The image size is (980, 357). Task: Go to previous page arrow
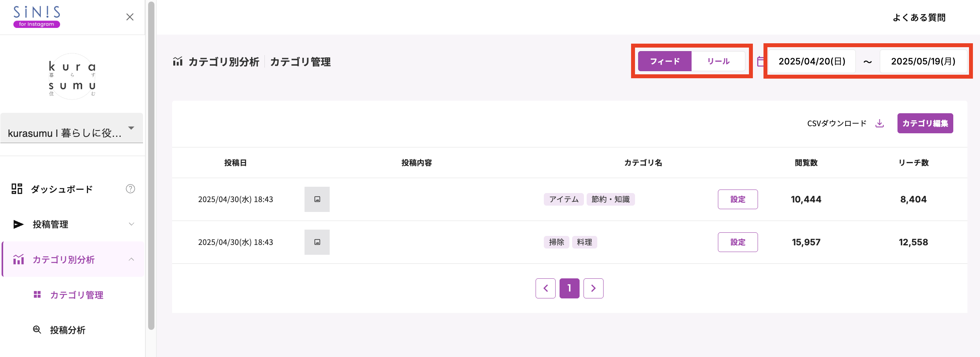pos(545,288)
